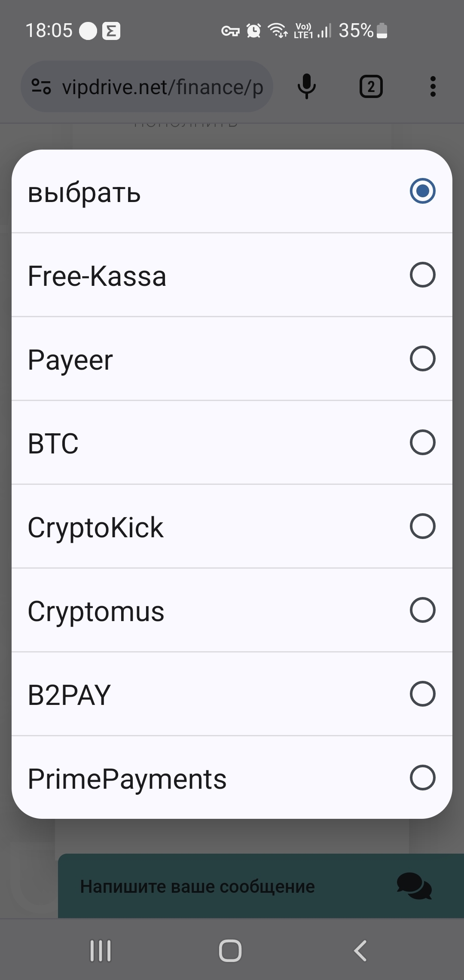Tap the site settings icon in address bar
Image resolution: width=464 pixels, height=980 pixels.
click(41, 87)
